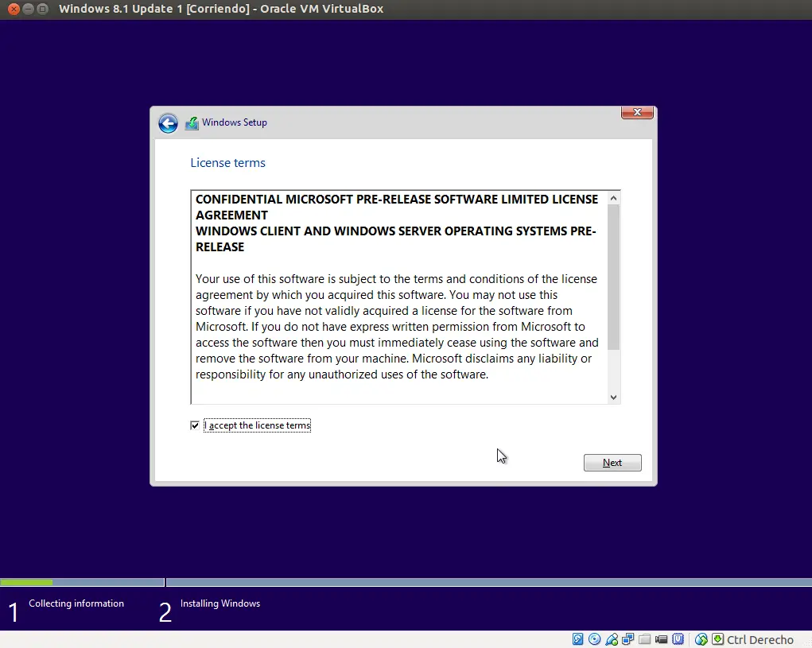Click the license text scroll up arrow

point(613,198)
